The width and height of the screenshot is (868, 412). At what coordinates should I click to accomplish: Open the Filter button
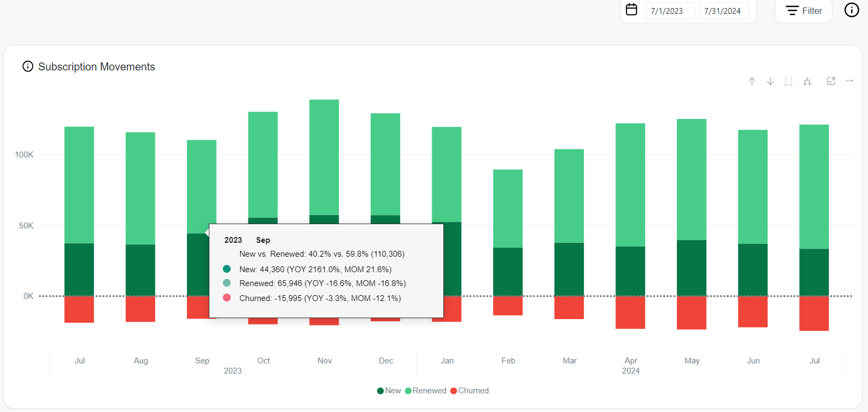[803, 11]
